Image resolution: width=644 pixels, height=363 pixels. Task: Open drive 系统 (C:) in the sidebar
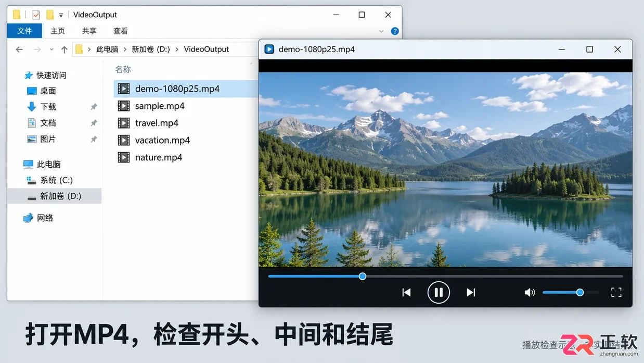click(56, 180)
